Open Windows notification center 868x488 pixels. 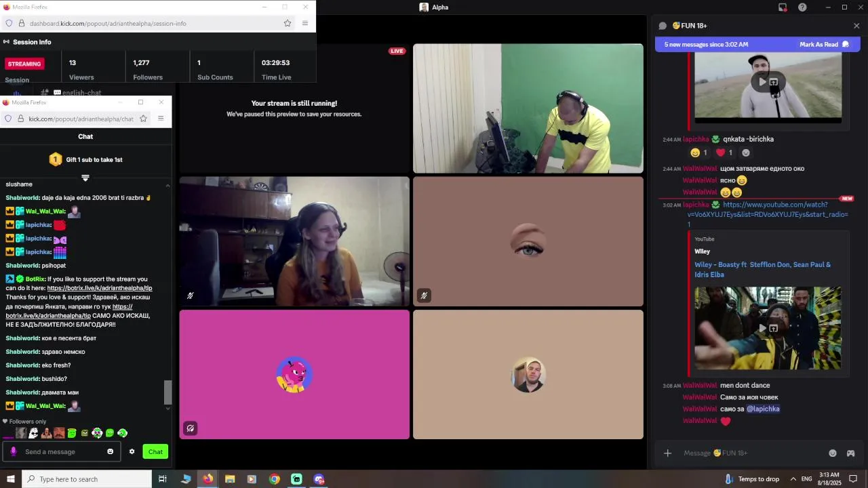point(853,479)
